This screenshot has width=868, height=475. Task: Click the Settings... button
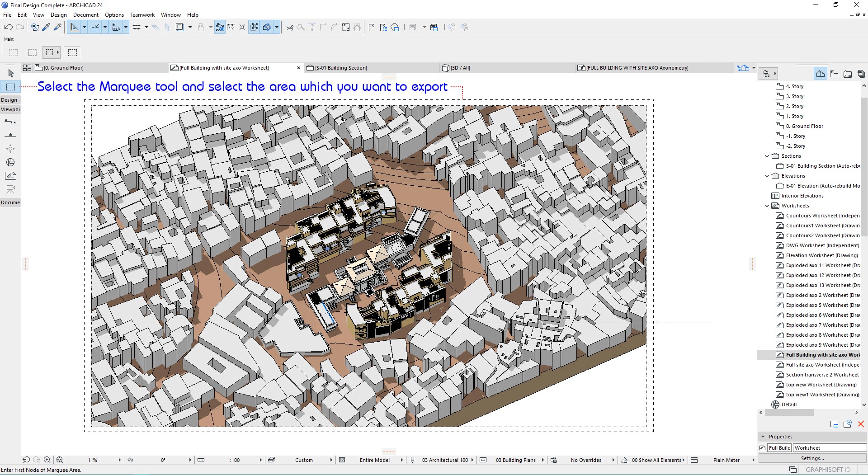click(812, 458)
